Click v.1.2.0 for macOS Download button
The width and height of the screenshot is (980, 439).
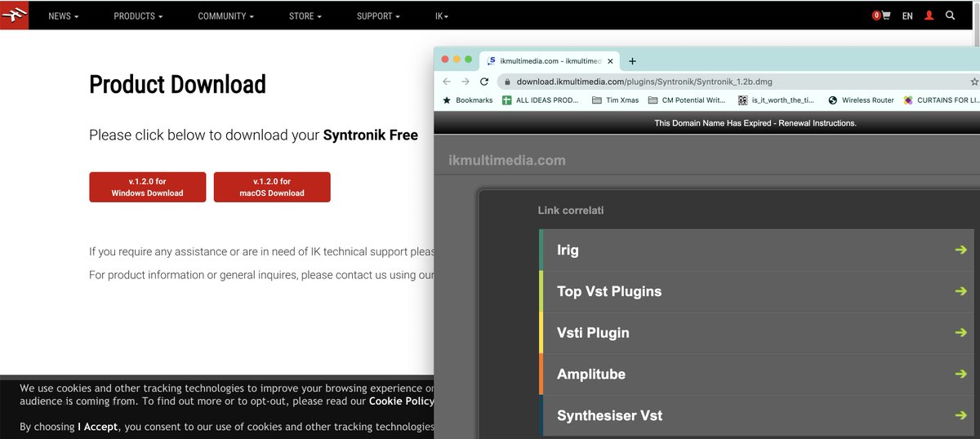point(272,187)
